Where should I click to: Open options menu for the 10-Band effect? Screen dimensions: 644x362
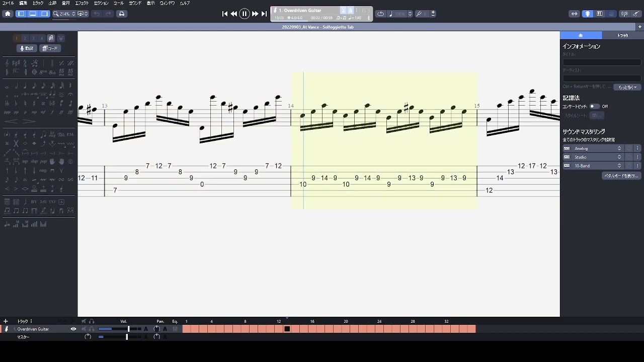[x=637, y=165]
